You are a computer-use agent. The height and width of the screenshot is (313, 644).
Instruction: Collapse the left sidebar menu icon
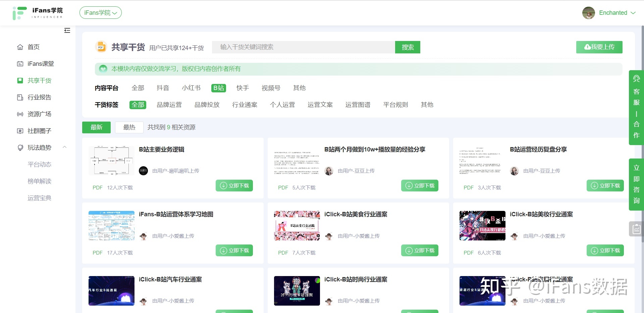pyautogui.click(x=67, y=31)
